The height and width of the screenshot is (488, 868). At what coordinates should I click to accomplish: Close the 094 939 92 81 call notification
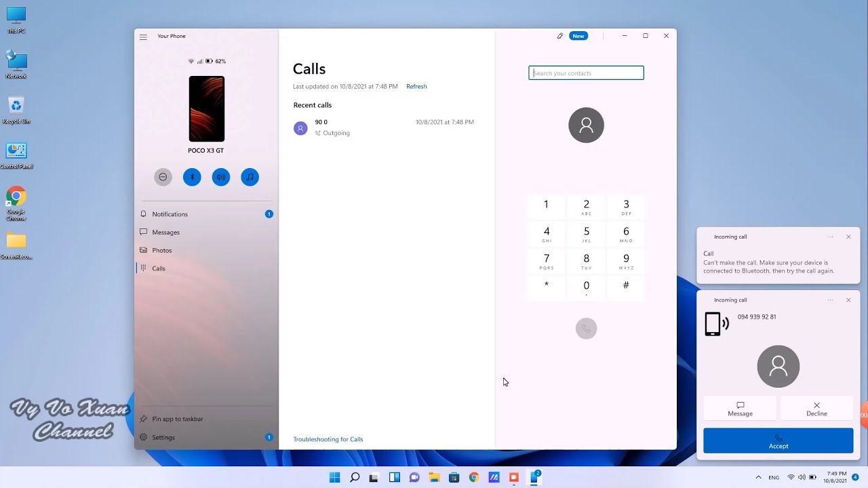[x=848, y=300]
